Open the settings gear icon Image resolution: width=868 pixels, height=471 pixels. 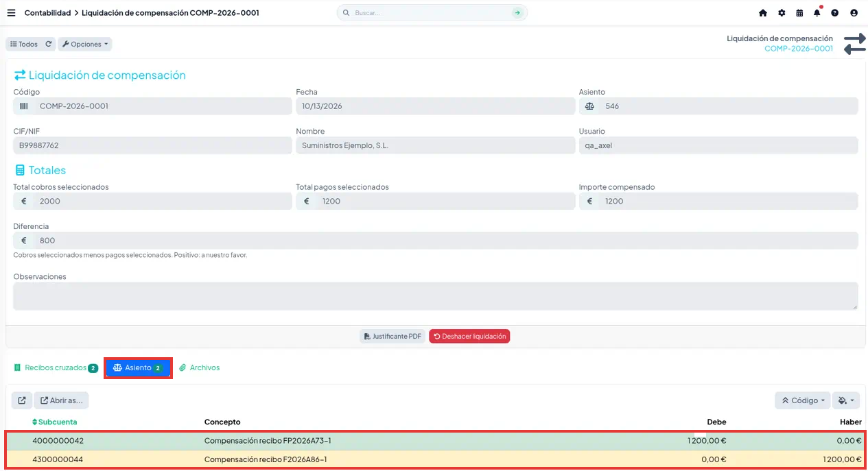pyautogui.click(x=782, y=13)
